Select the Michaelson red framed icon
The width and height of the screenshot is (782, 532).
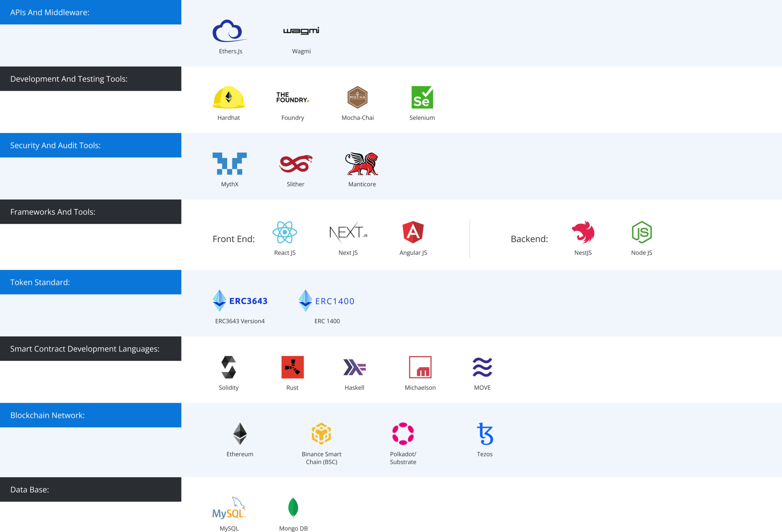pos(420,367)
